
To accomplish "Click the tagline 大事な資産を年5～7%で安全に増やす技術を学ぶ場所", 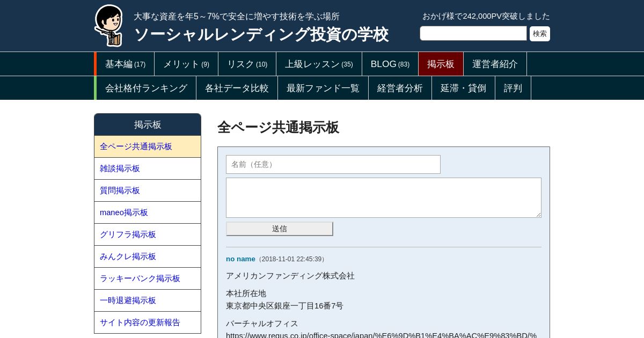I will [x=237, y=17].
